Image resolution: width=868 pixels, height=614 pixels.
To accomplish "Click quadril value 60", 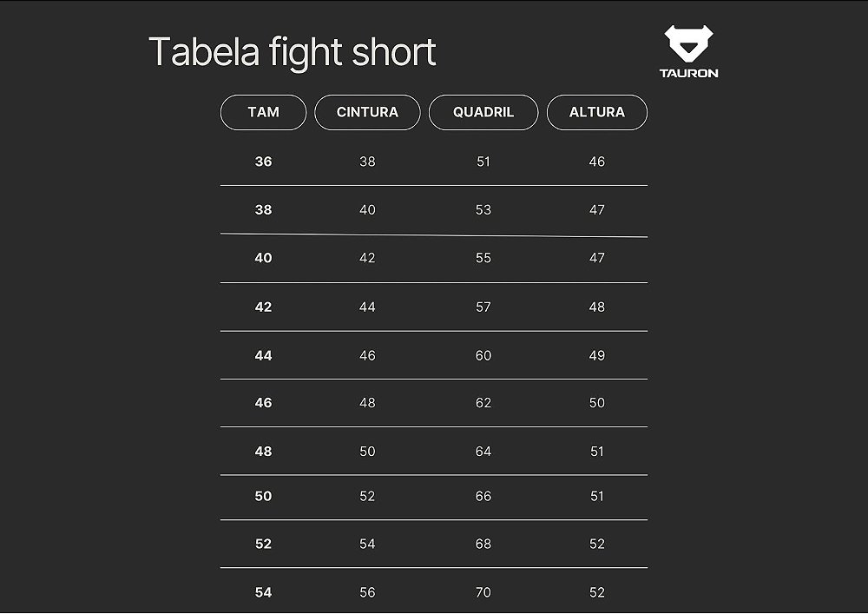I will (483, 355).
